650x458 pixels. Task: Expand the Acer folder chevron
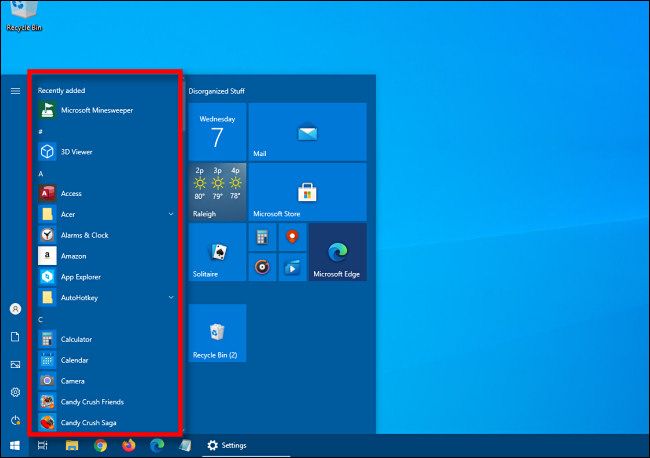tap(171, 214)
